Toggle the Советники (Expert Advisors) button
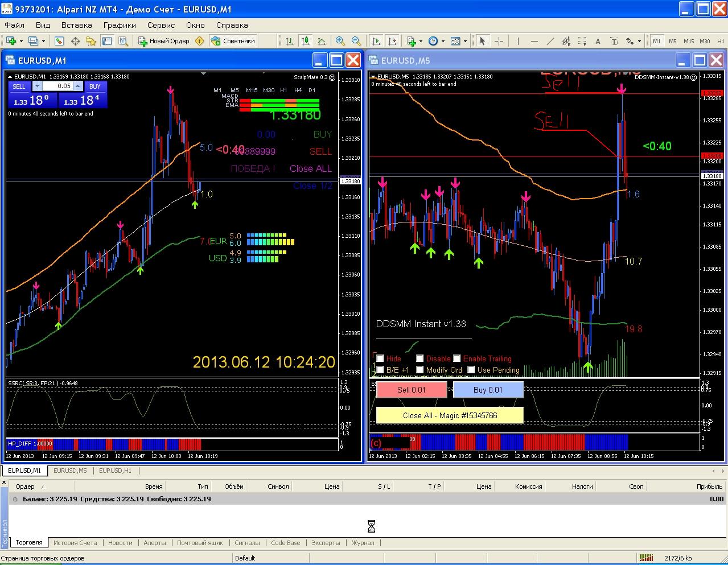 pyautogui.click(x=233, y=41)
